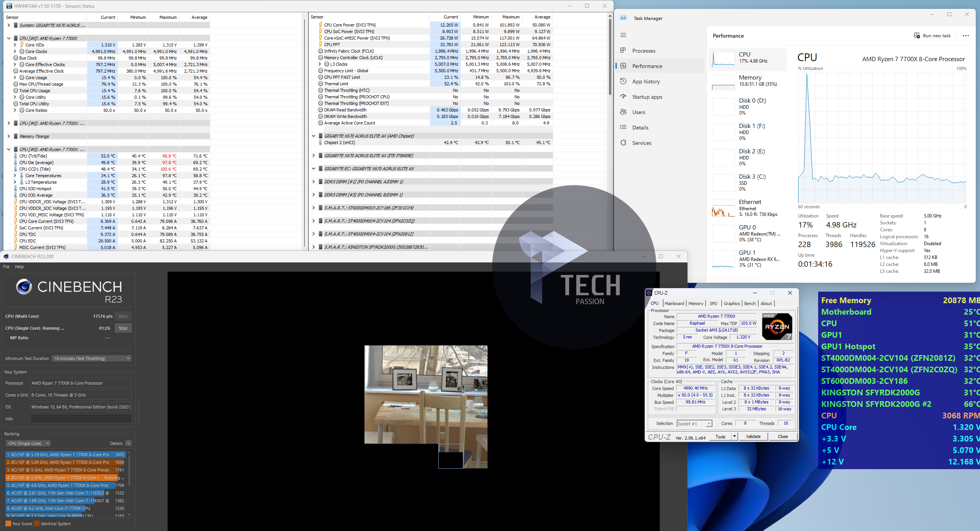Open App history via its clock icon
Viewport: 980px width, 531px height.
[x=623, y=81]
